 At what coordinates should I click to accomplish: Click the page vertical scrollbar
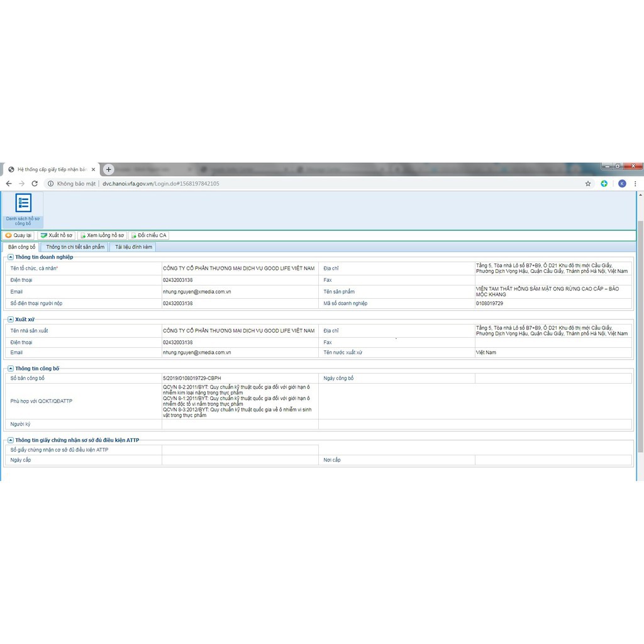(x=640, y=337)
